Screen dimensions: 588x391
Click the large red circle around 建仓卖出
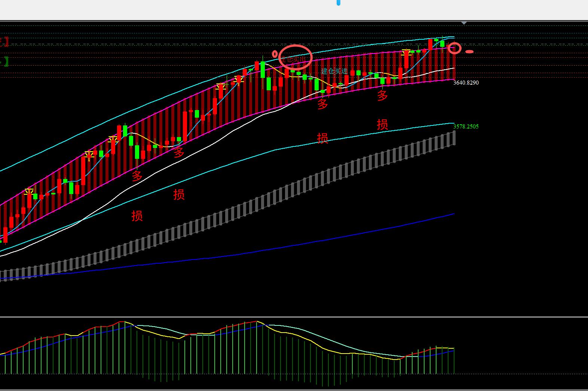click(x=295, y=57)
